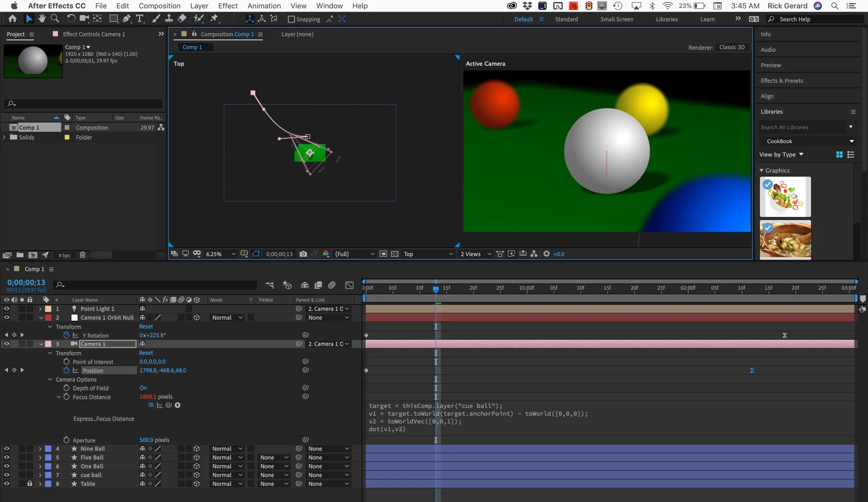Collapse the Camera Options group
Screen dimensions: 868x502
click(x=50, y=380)
